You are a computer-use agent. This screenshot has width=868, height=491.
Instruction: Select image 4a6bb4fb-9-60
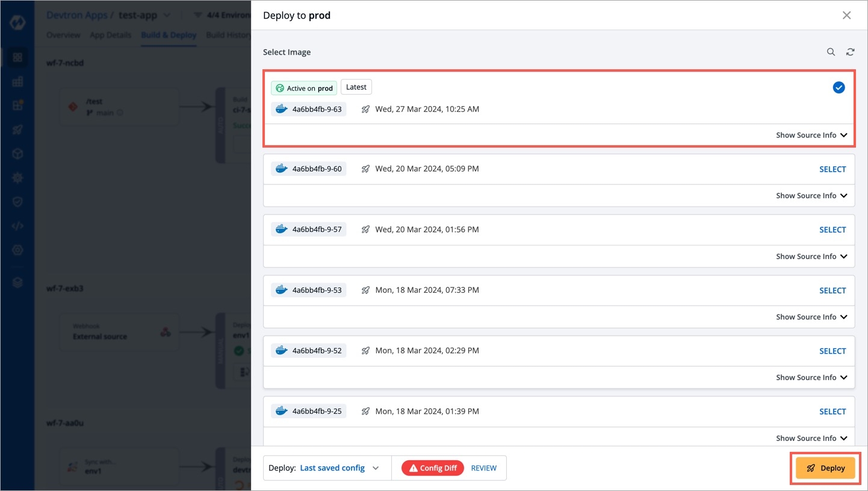pyautogui.click(x=832, y=169)
